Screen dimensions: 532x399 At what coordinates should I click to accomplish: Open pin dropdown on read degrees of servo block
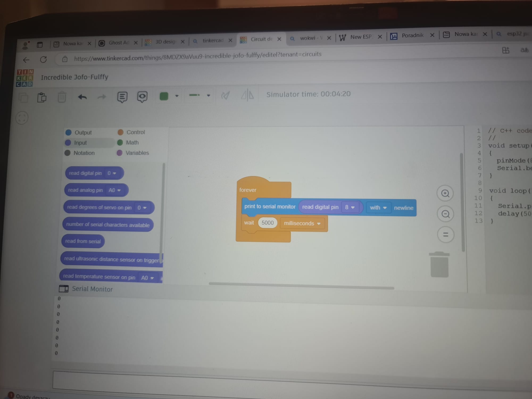pos(142,207)
